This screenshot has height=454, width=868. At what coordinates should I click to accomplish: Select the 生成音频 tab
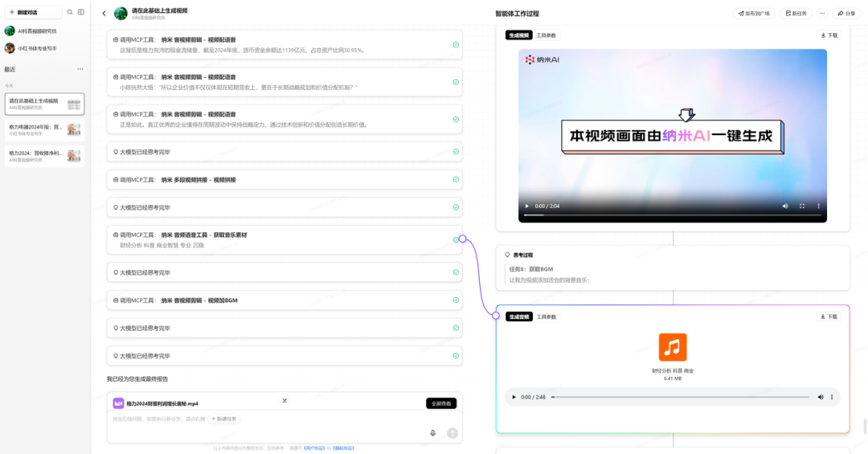coord(518,317)
